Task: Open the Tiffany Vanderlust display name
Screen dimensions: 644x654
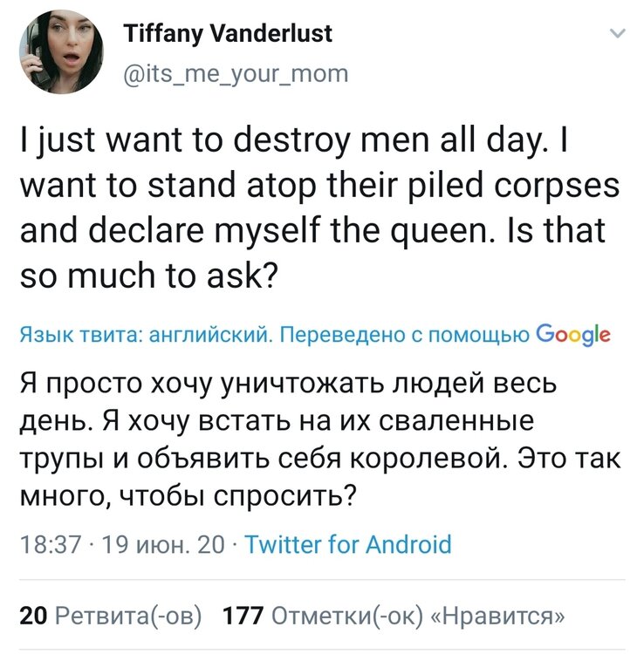Action: pyautogui.click(x=229, y=35)
